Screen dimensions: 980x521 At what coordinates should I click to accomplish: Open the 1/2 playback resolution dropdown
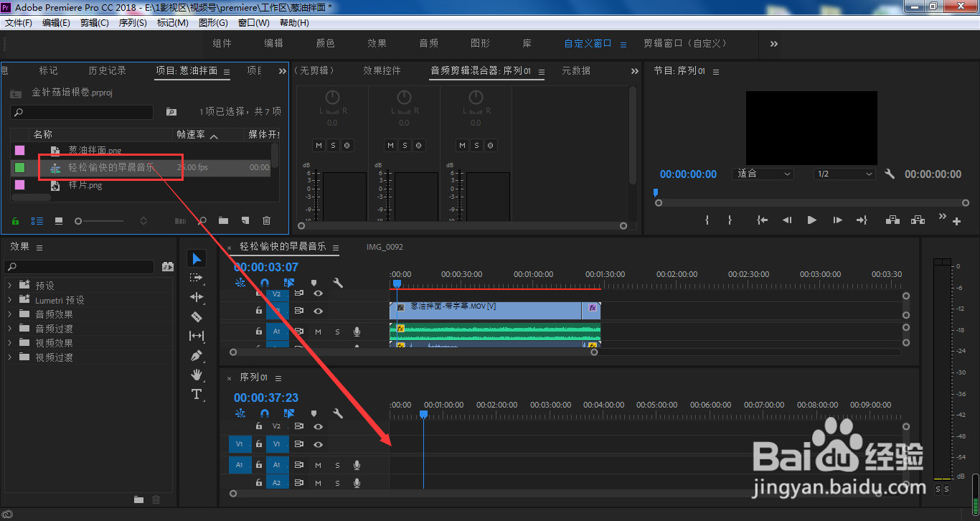click(x=844, y=174)
